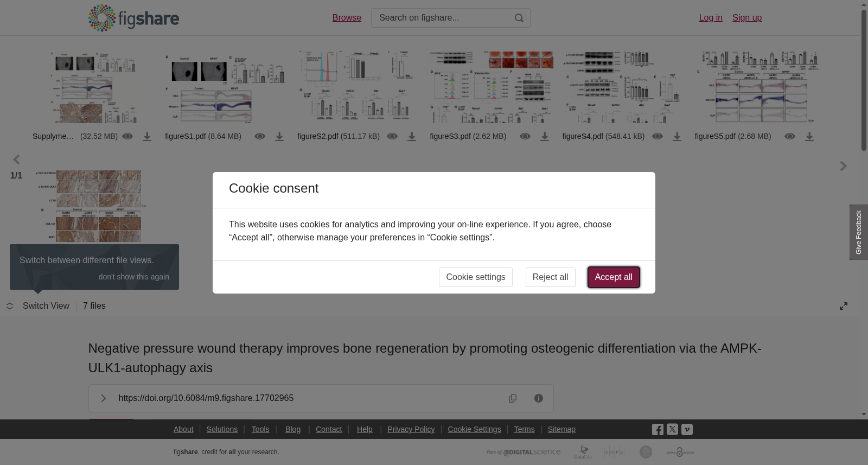Go to previous page with left arrow
The width and height of the screenshot is (868, 465).
[x=16, y=160]
